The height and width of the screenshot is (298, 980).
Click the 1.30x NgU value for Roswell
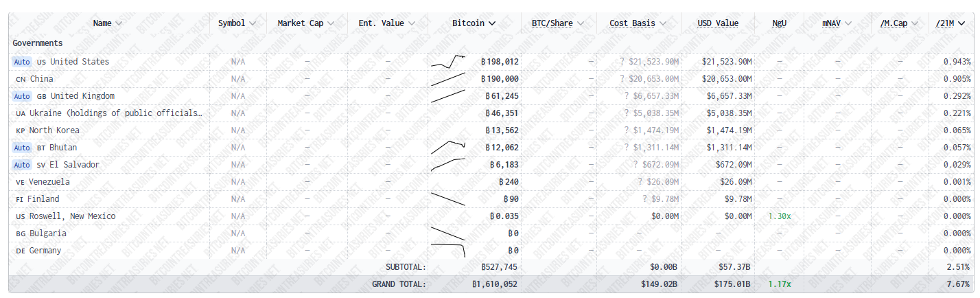click(x=780, y=216)
